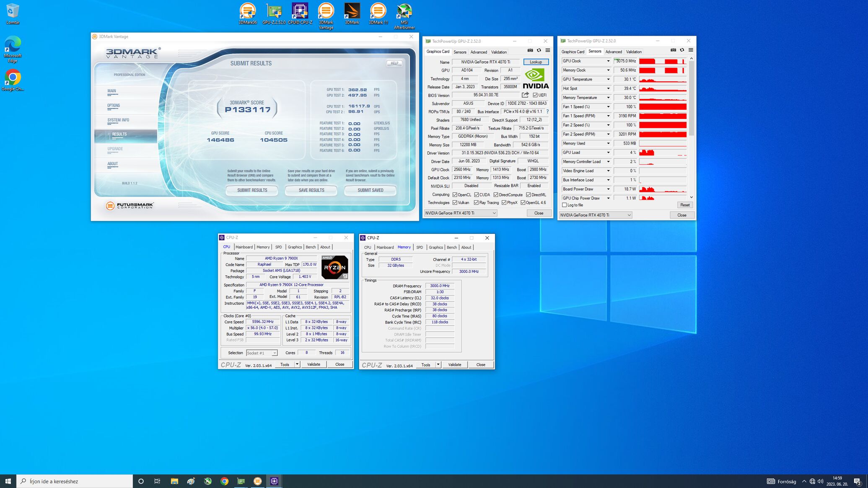Switch to the Mainboard tab in CPU-Z
This screenshot has width=868, height=488.
click(x=244, y=247)
